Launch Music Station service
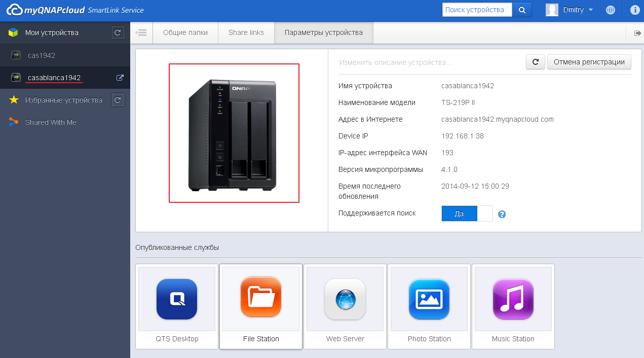The width and height of the screenshot is (644, 358). (x=513, y=306)
